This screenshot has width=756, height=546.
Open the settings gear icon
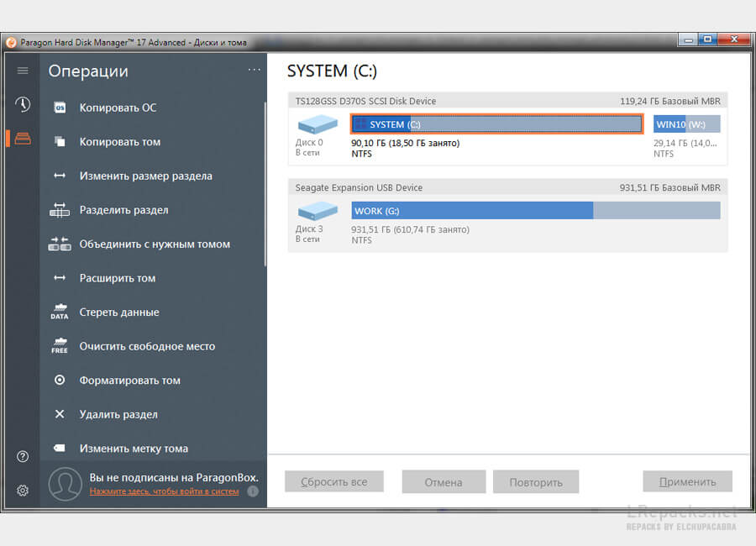tap(23, 491)
